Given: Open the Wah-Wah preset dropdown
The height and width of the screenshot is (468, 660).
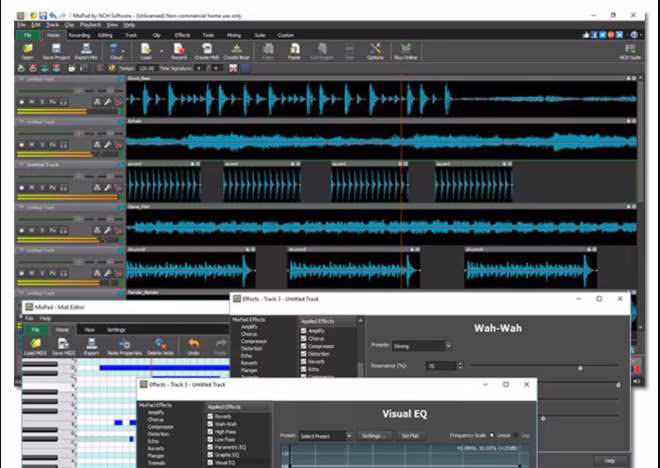Looking at the screenshot, I should coord(421,346).
